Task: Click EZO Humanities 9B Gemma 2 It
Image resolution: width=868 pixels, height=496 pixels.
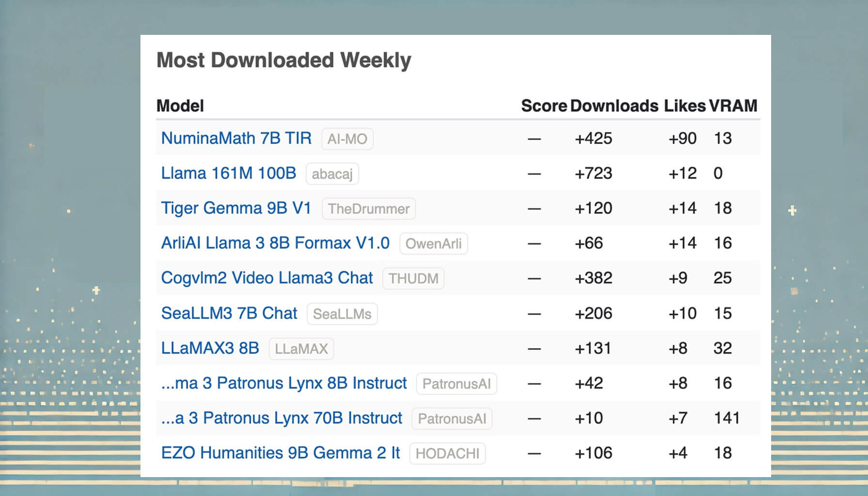Action: 280,453
